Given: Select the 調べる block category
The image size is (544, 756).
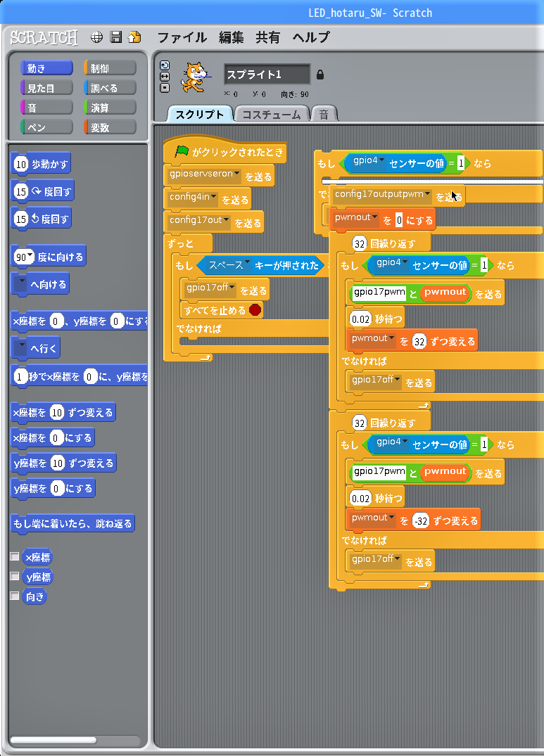Looking at the screenshot, I should 110,88.
